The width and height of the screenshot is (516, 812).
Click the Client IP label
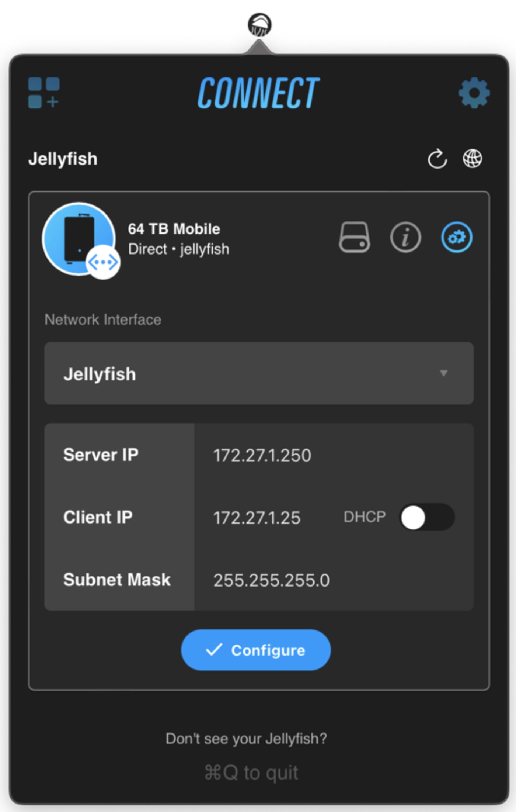click(x=98, y=517)
